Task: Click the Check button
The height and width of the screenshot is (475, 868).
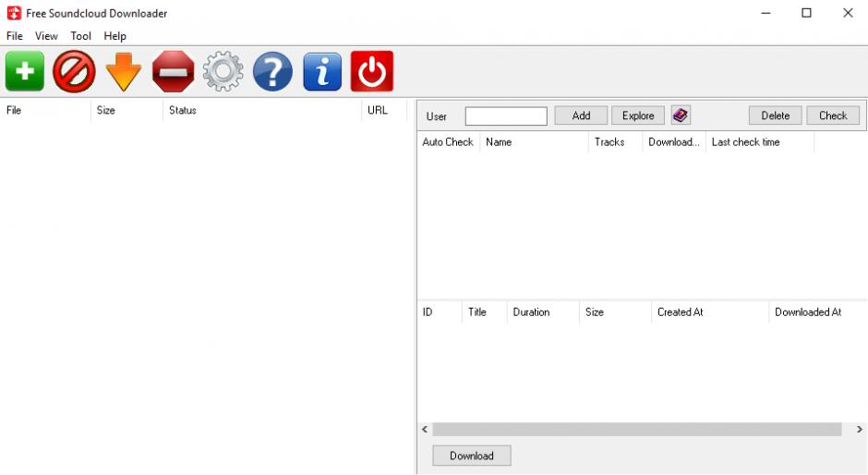Action: pyautogui.click(x=833, y=116)
